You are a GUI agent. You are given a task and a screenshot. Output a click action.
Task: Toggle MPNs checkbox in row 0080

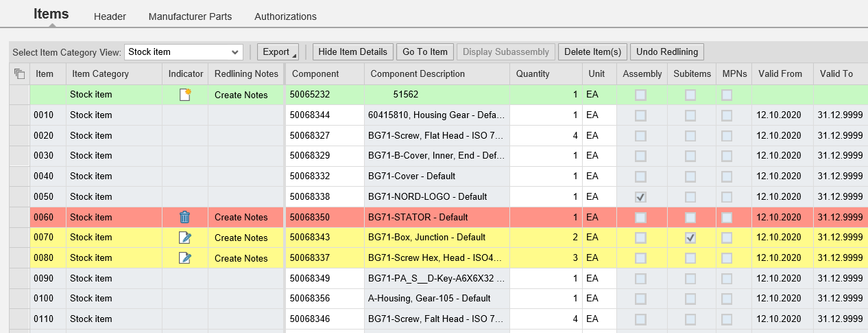click(726, 258)
